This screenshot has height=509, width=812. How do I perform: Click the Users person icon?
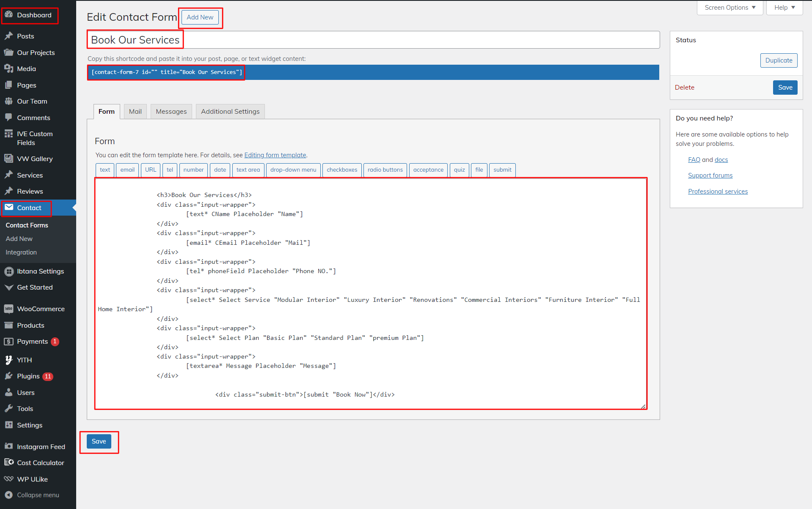[8, 392]
